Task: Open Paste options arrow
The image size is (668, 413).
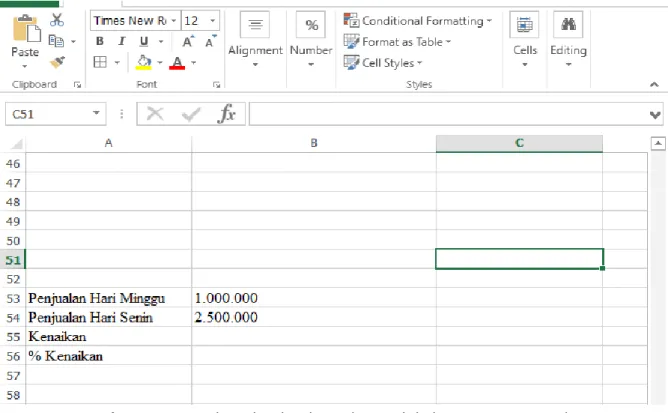Action: (25, 66)
